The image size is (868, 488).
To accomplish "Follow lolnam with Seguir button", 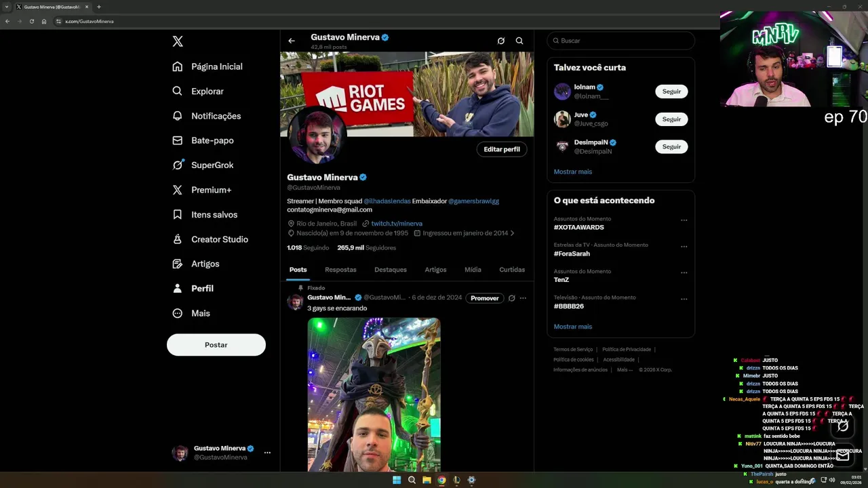I will click(671, 91).
